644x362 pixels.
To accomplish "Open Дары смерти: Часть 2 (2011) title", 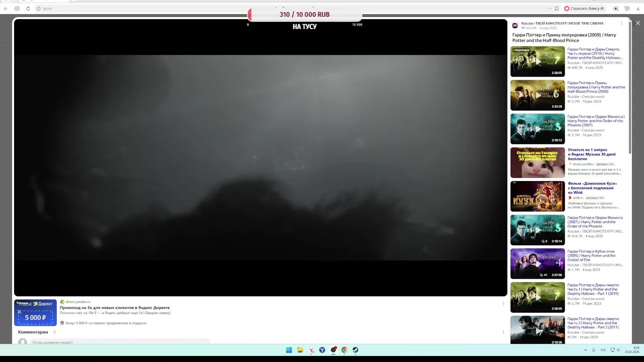I will coord(594,323).
